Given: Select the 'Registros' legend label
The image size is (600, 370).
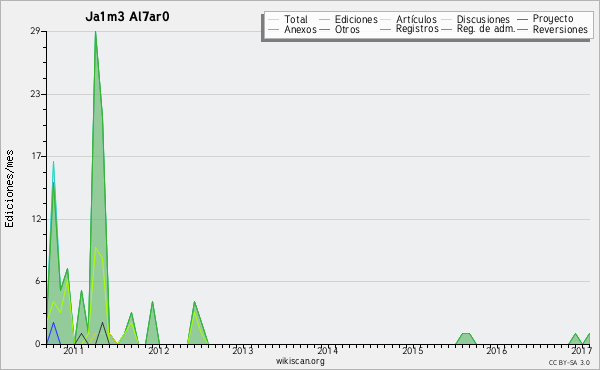Looking at the screenshot, I should tap(417, 29).
